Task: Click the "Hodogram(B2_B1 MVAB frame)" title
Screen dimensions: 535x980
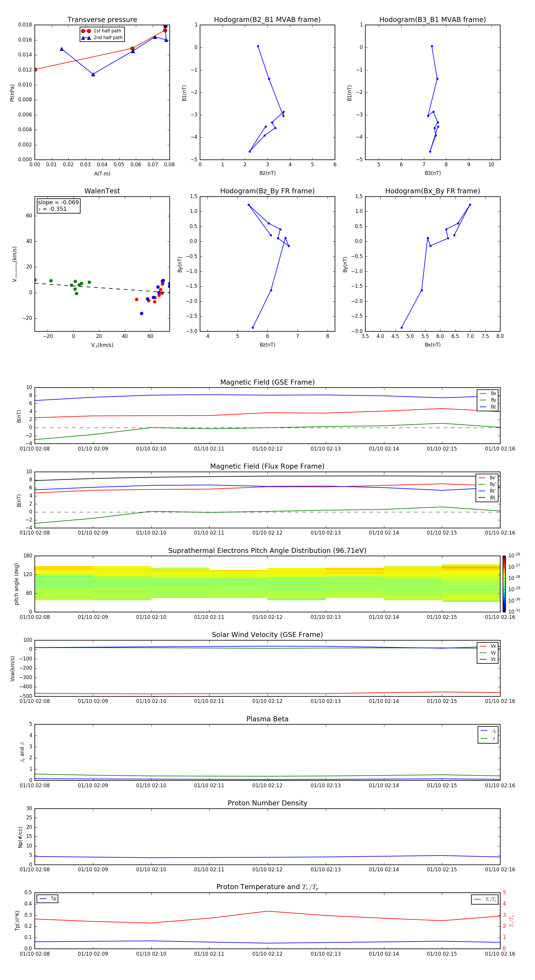Action: point(267,20)
